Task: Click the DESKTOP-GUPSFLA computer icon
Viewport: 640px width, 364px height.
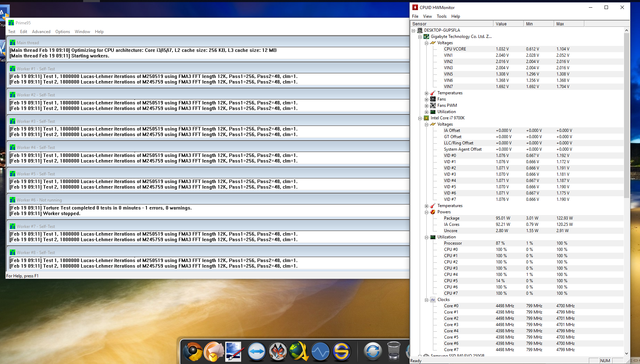Action: click(x=420, y=30)
